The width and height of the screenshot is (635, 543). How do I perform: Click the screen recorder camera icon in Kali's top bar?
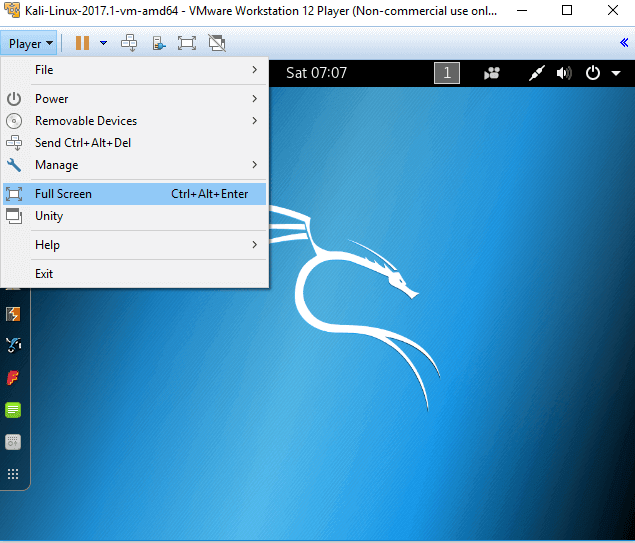492,73
